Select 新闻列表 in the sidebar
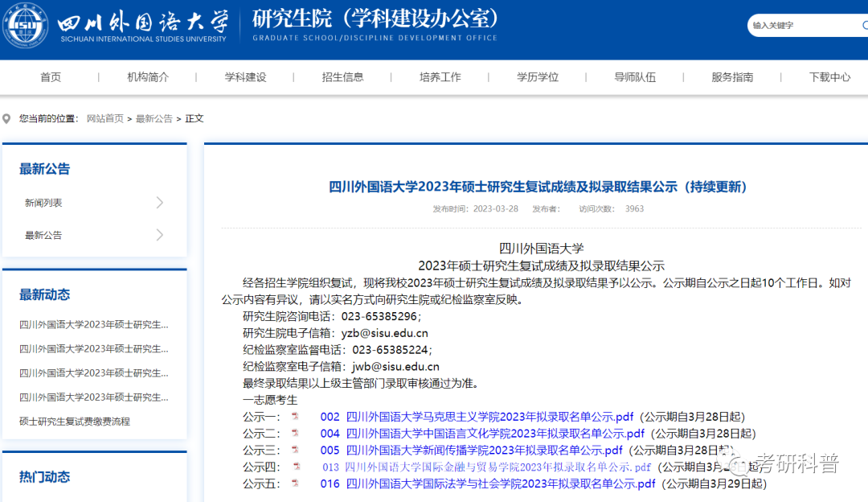Viewport: 868px width, 502px height. (x=43, y=203)
